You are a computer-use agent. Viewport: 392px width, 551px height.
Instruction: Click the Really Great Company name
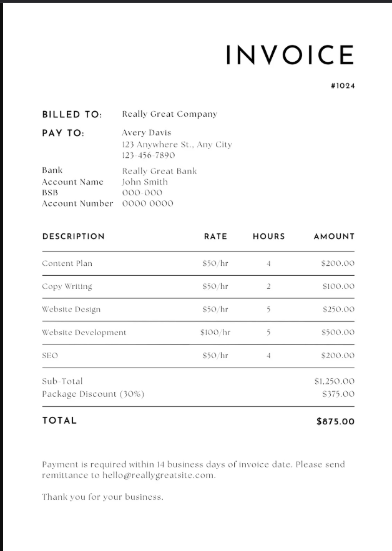tap(169, 114)
